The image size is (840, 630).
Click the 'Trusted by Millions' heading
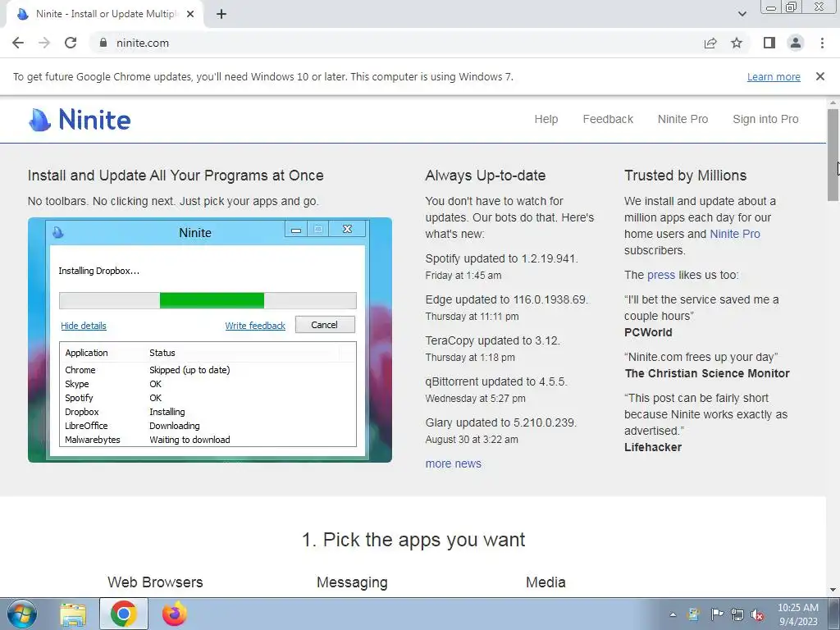point(685,176)
